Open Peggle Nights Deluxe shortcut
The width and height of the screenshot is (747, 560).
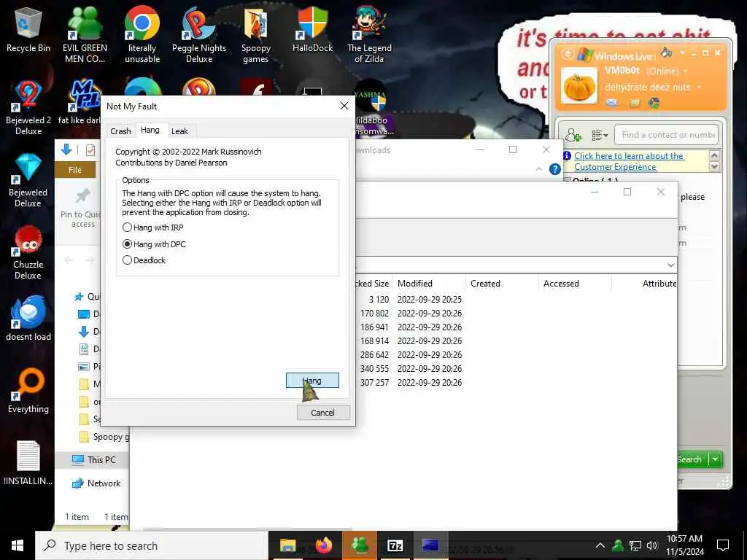pyautogui.click(x=199, y=35)
